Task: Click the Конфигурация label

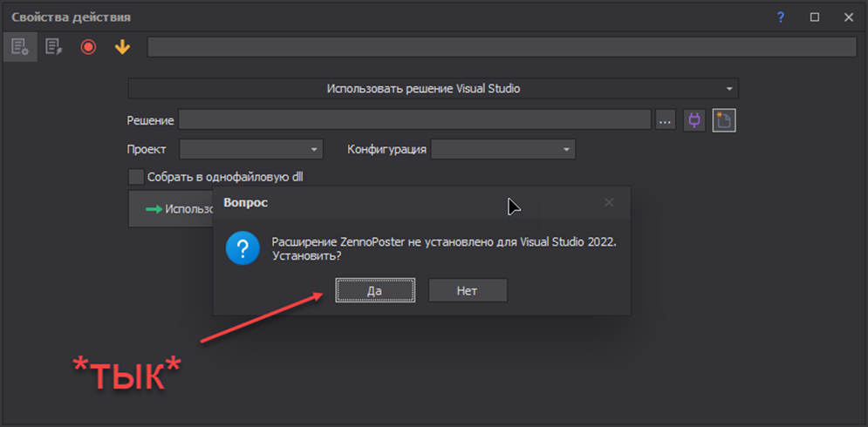Action: coord(387,149)
